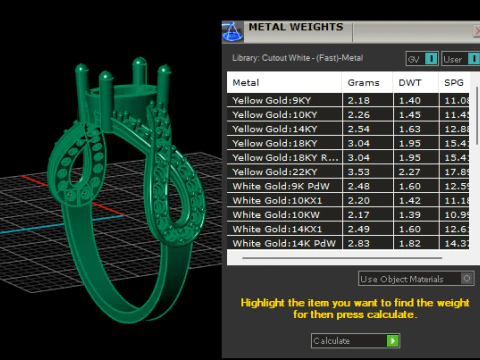Select the Yellow Gold:14KY row
The image size is (480, 360).
348,129
